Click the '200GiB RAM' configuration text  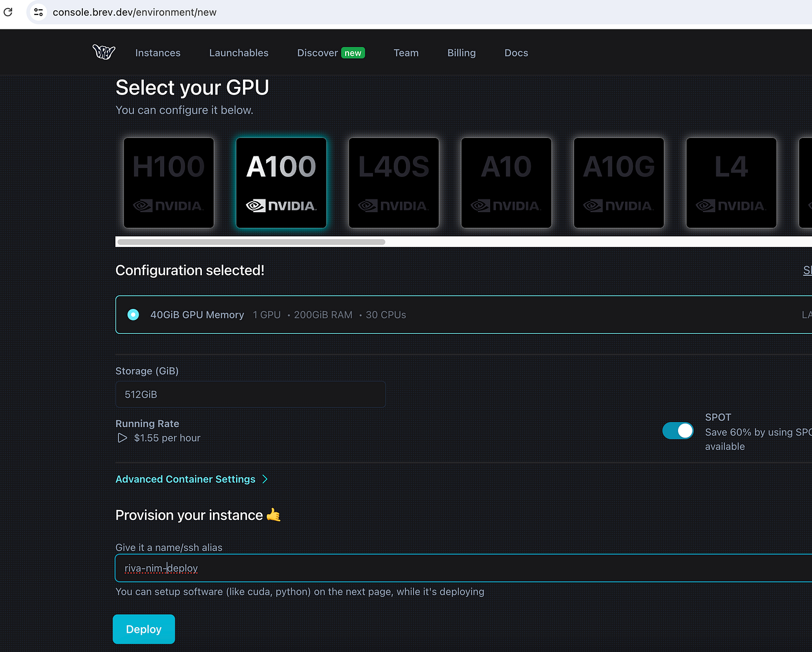[323, 315]
